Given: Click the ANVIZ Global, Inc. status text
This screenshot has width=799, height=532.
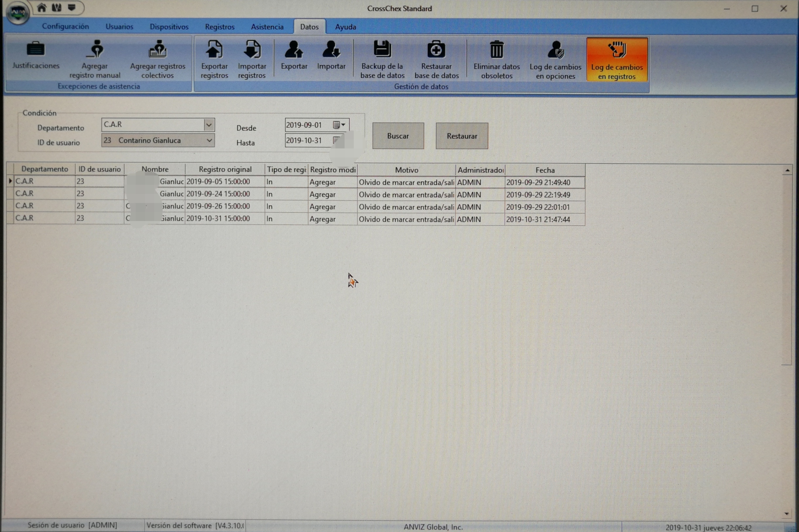Looking at the screenshot, I should [x=433, y=526].
